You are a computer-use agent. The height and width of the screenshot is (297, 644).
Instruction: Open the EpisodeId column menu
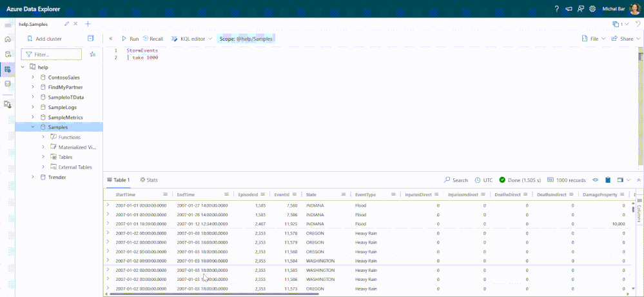(263, 194)
